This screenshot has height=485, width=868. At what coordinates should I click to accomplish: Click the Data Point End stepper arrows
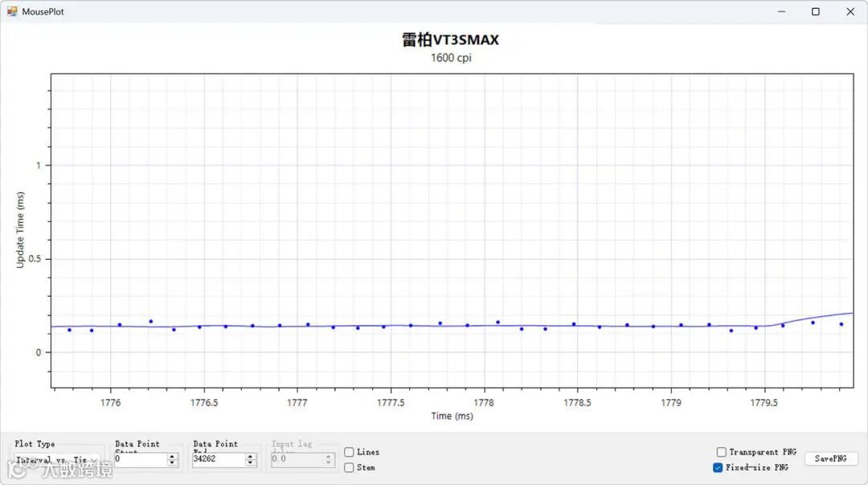click(250, 459)
